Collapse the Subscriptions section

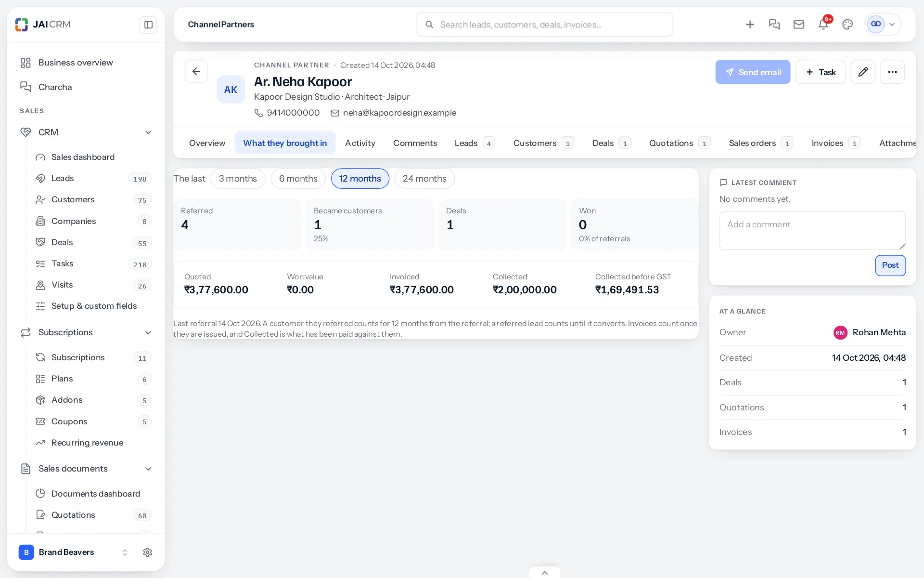(148, 333)
